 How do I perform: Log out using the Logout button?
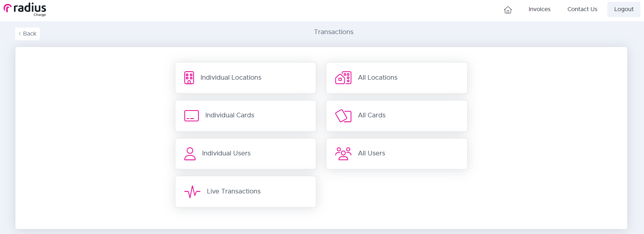(x=624, y=9)
